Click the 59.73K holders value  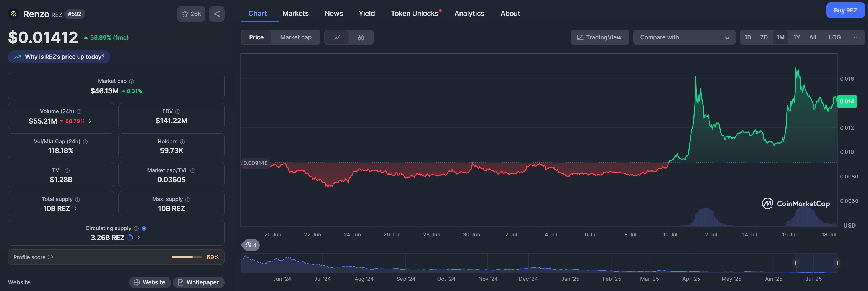tap(172, 150)
